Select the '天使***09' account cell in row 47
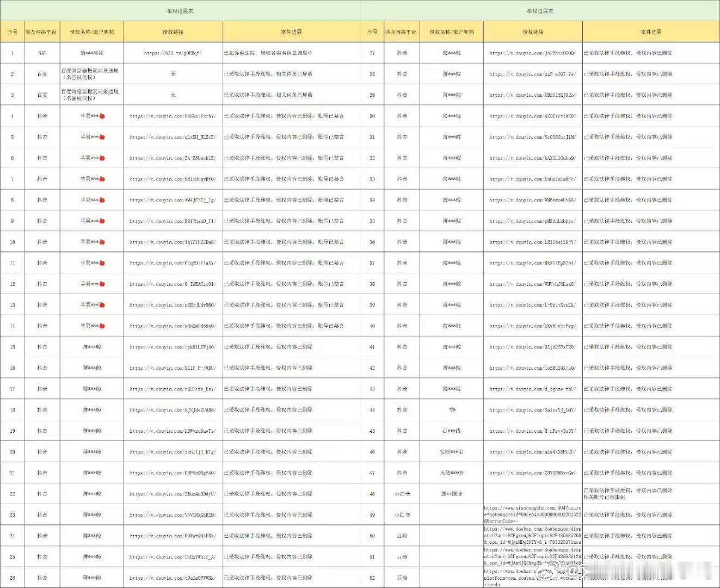The width and height of the screenshot is (720, 588). pos(451,473)
